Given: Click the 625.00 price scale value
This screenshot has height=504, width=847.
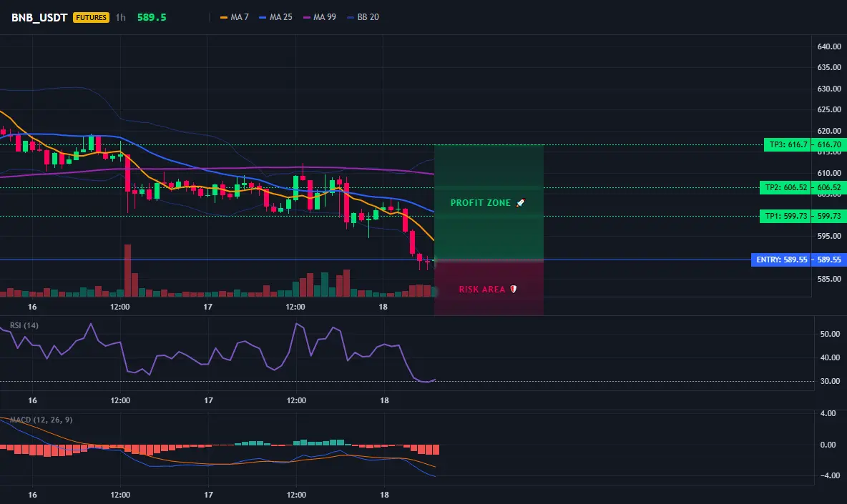Looking at the screenshot, I should (829, 109).
